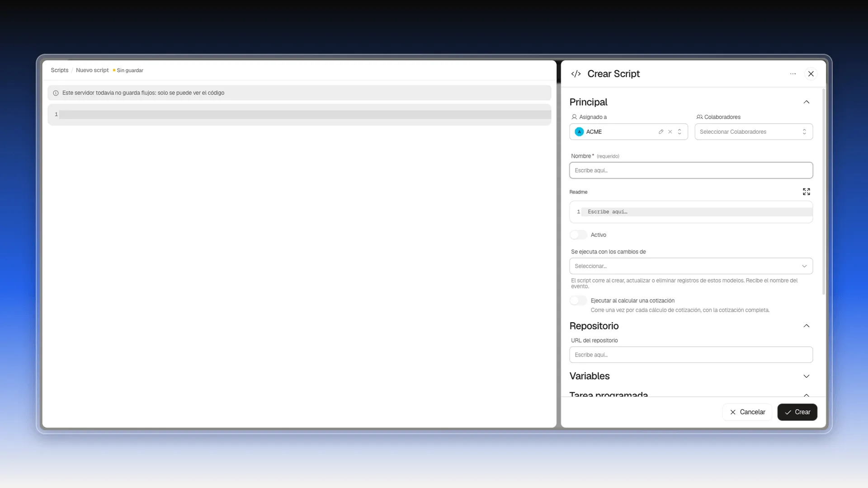
Task: Collapse the Principal section
Action: (807, 102)
